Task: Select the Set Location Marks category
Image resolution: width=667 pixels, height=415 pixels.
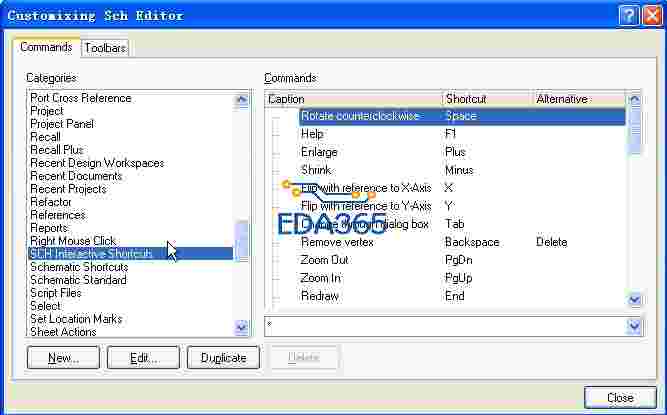Action: 76,318
